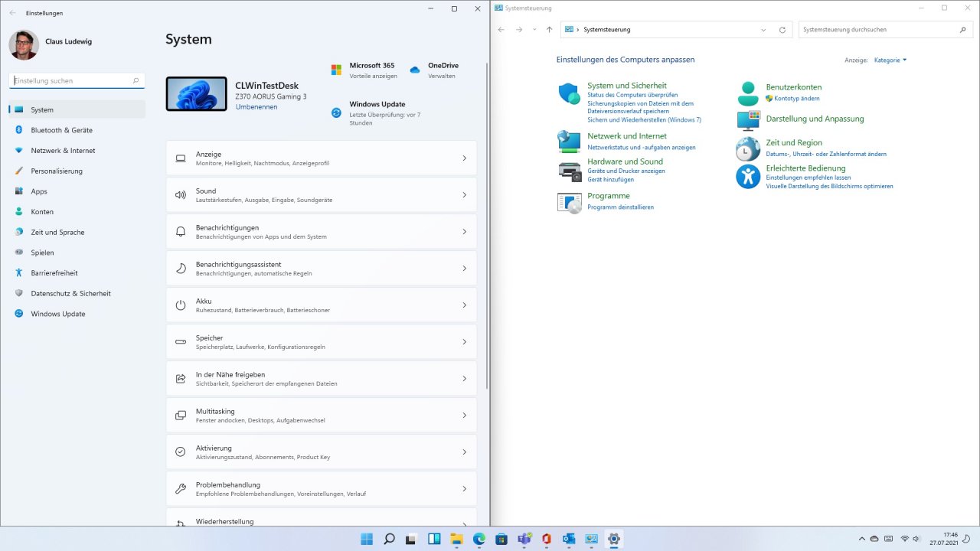This screenshot has height=551, width=980.
Task: Click the Systemsteuerung durchsuchen search box
Action: click(886, 30)
